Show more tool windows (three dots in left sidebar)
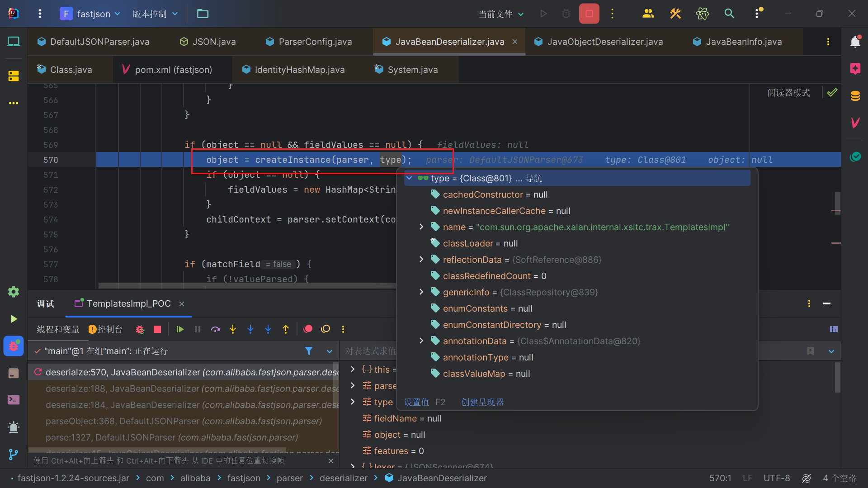The image size is (868, 488). coord(14,103)
